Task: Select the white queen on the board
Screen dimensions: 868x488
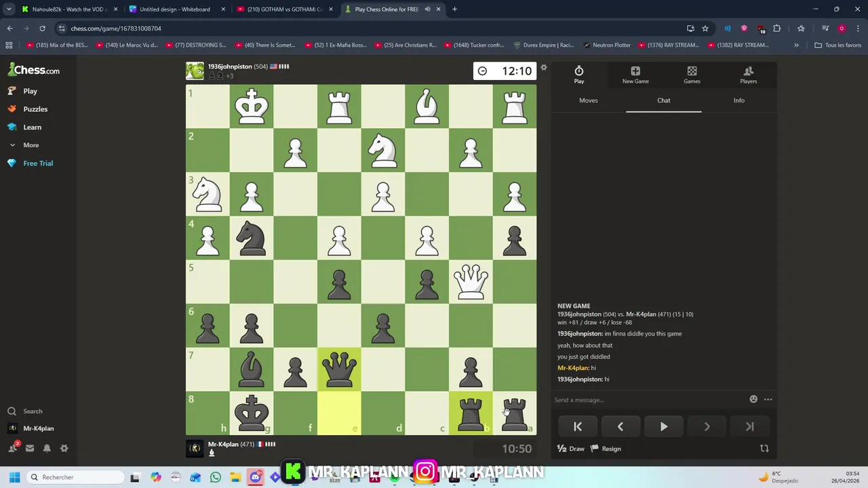Action: tap(471, 282)
